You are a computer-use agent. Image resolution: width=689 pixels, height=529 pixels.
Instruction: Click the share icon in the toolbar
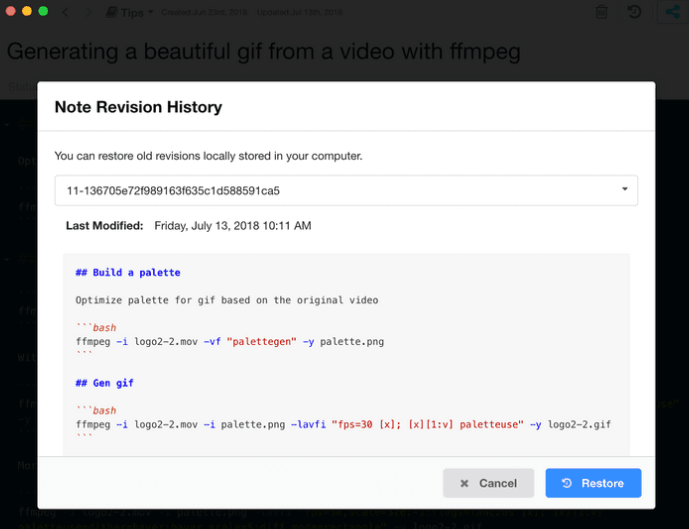click(x=672, y=12)
